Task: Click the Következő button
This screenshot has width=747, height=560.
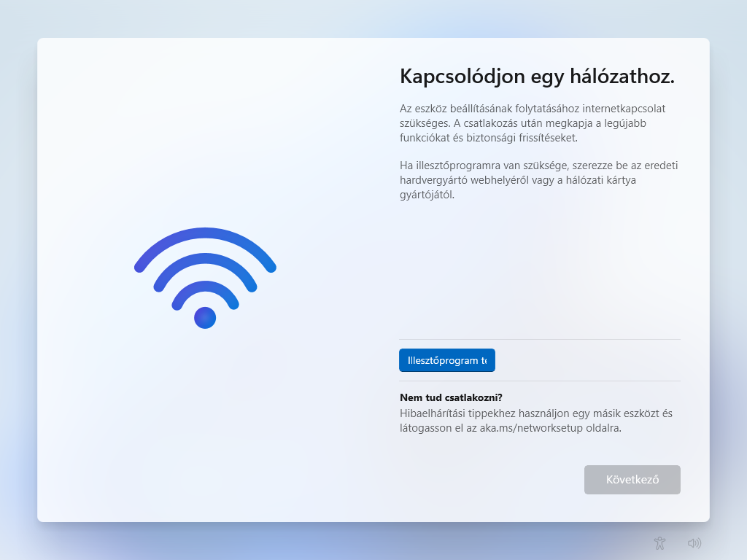Action: [x=632, y=480]
